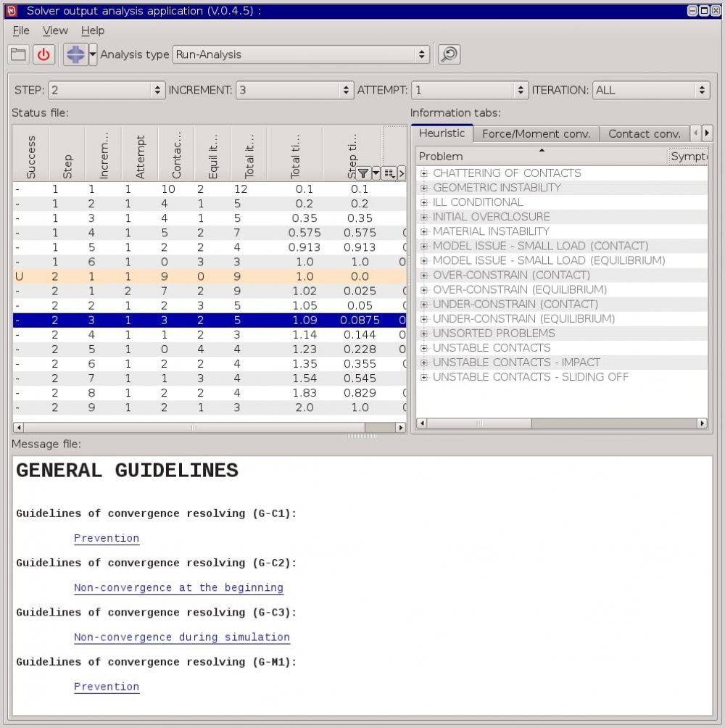This screenshot has height=728, width=725.
Task: Open the ATTEMPT dropdown
Action: [470, 90]
